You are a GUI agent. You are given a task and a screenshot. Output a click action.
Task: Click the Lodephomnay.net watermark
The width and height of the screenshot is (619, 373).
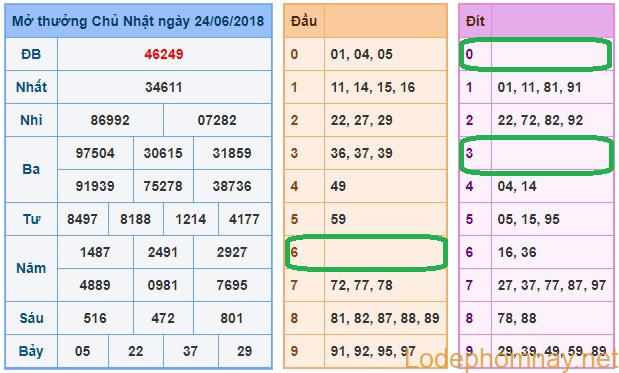[x=511, y=360]
